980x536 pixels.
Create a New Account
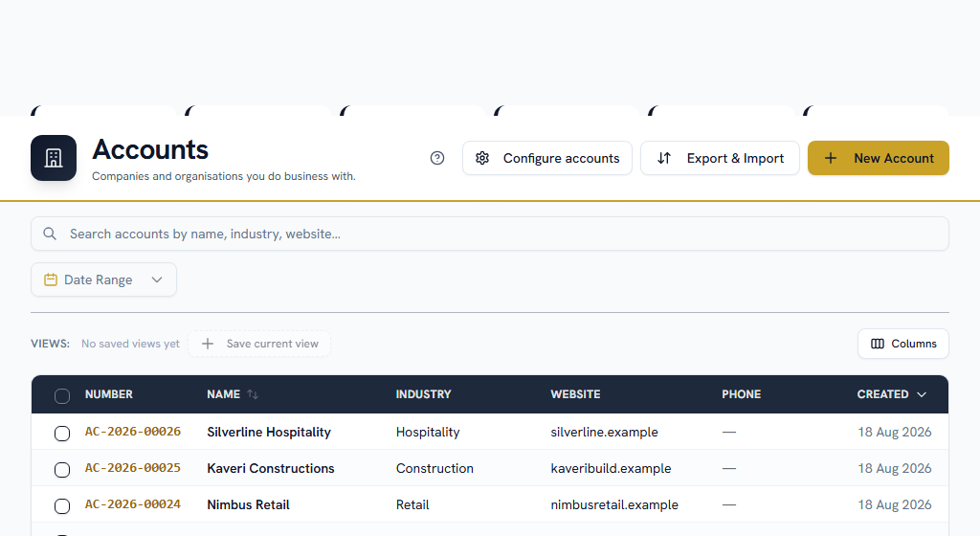(x=879, y=158)
